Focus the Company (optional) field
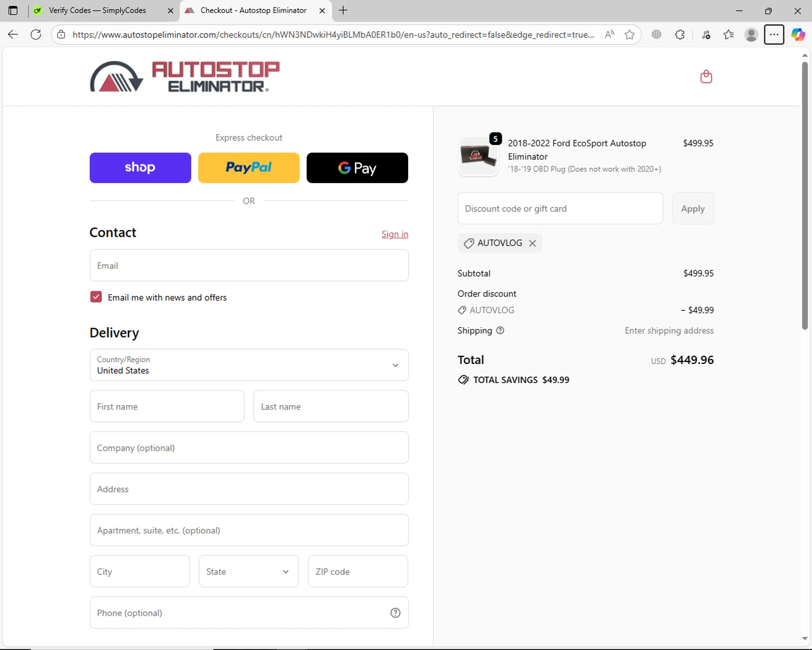 coord(249,447)
